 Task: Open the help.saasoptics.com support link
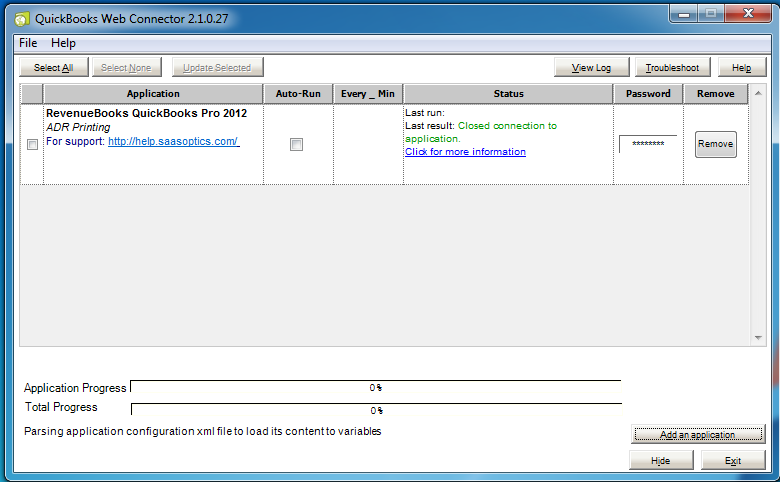(x=174, y=141)
